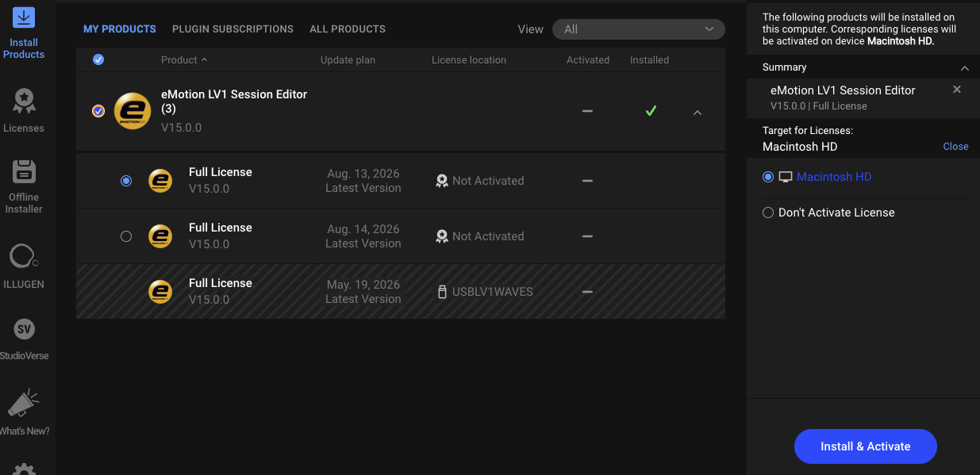Choose Don't Activate License option
Image resolution: width=980 pixels, height=475 pixels.
tap(768, 213)
